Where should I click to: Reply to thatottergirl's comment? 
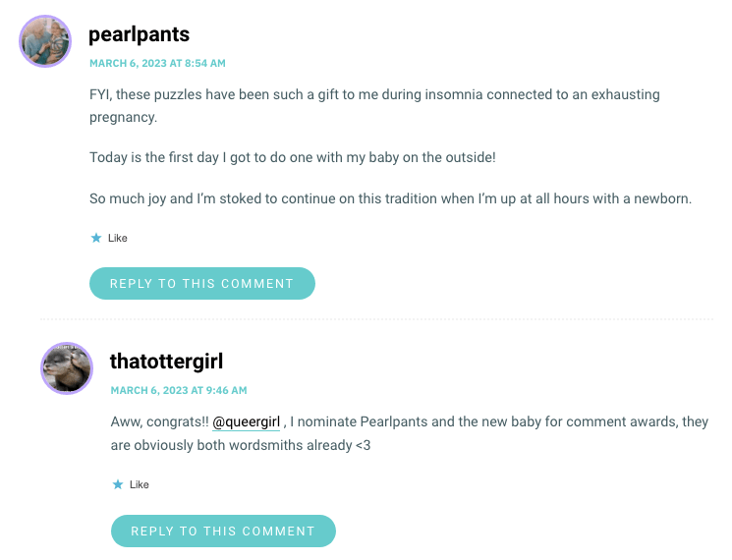223,532
